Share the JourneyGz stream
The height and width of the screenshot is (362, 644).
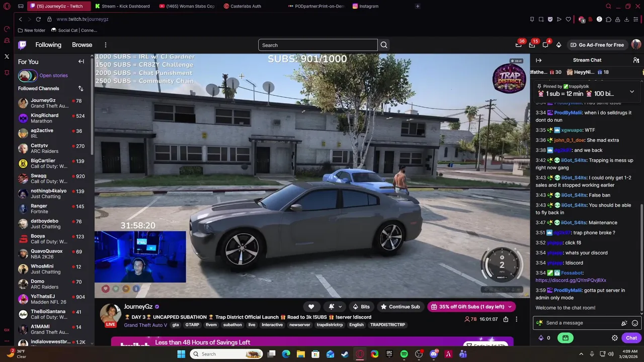pyautogui.click(x=506, y=319)
